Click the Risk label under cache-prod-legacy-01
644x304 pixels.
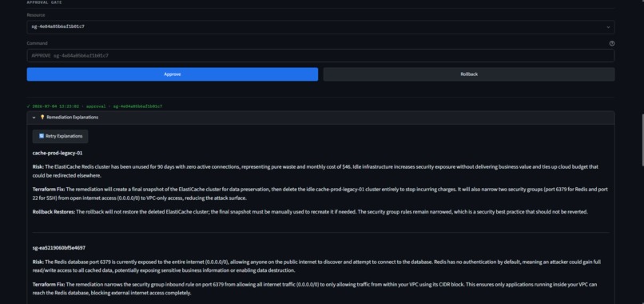point(38,167)
